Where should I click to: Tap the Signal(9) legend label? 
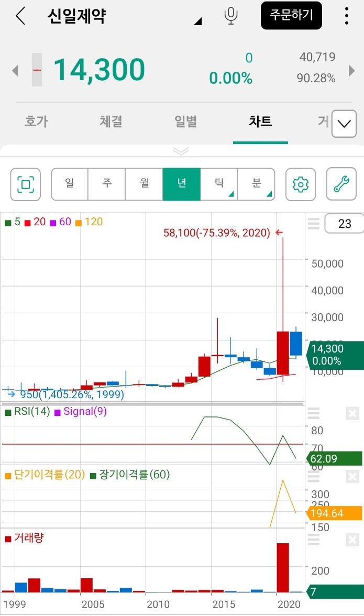85,411
